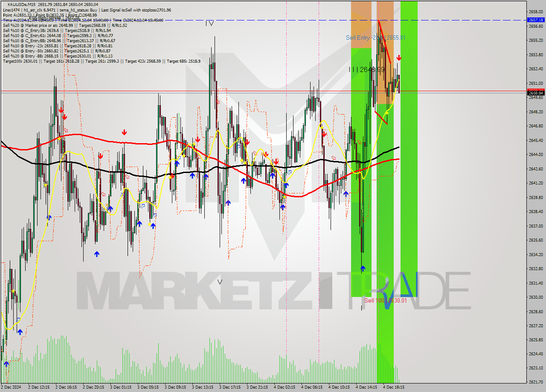Click the '3 Dec 17:15' time axis label
Screen dimensions: 546x392
(230, 387)
